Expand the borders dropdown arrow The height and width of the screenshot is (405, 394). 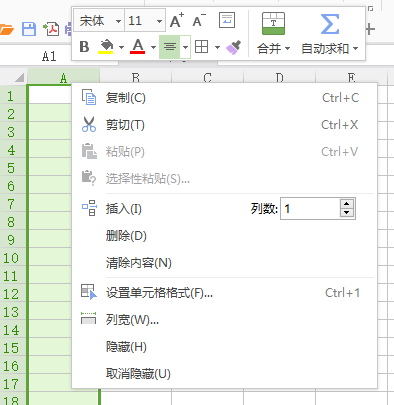217,47
